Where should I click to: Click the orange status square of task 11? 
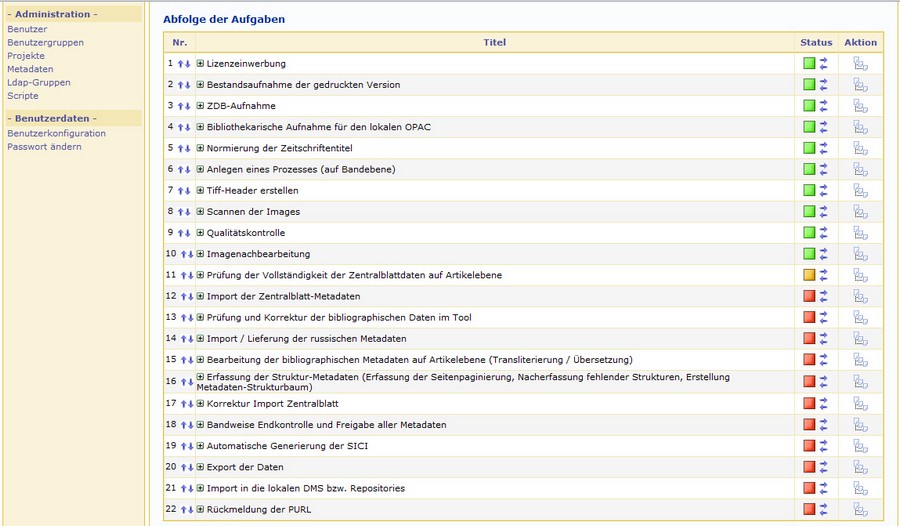(x=809, y=275)
